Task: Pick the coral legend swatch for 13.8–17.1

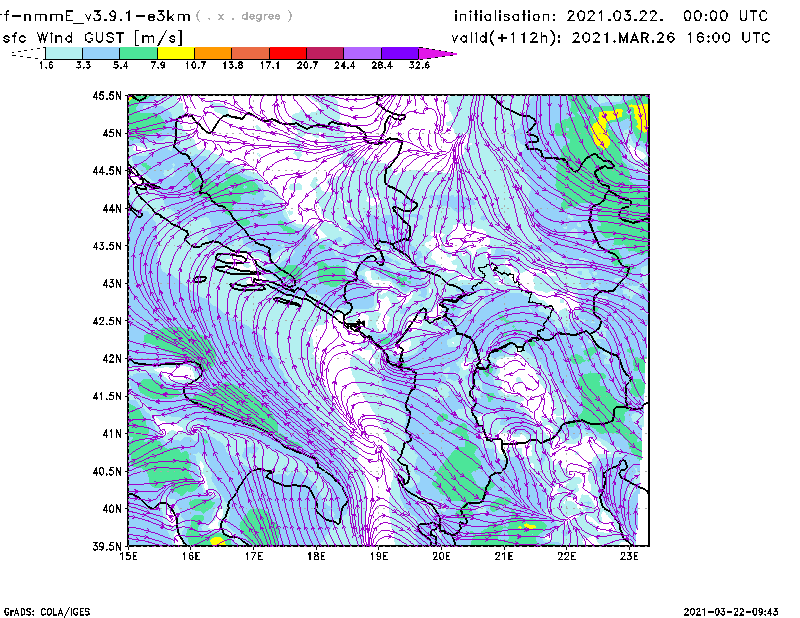Action: point(251,53)
